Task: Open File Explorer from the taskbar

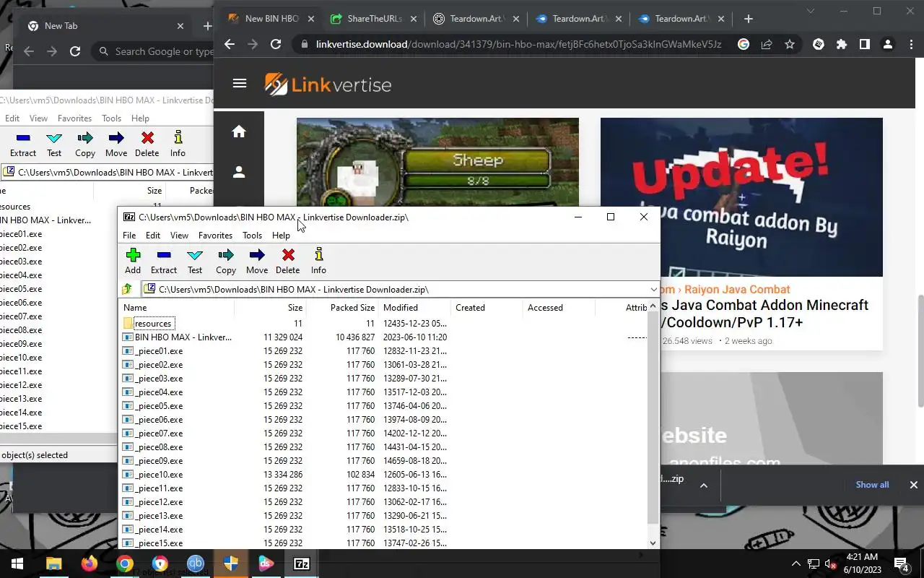Action: point(54,564)
